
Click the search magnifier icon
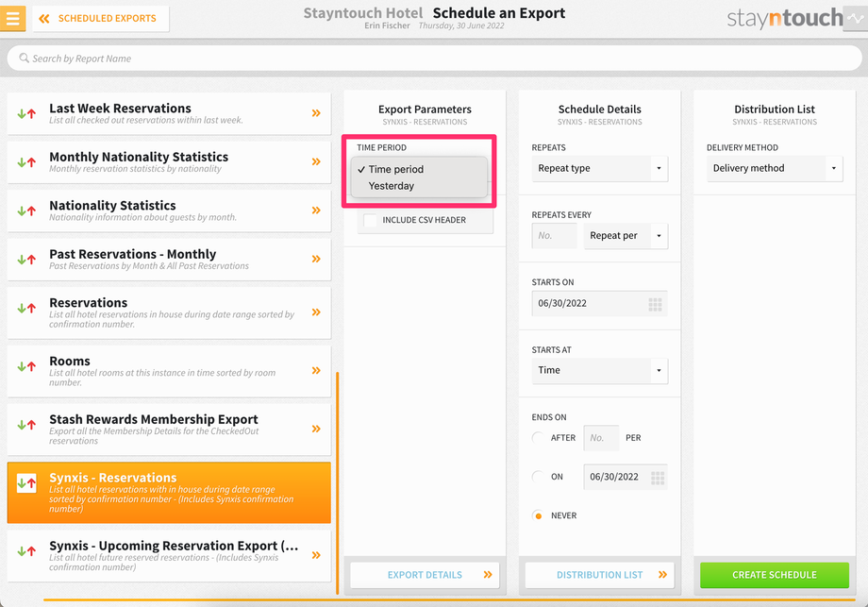tap(24, 59)
